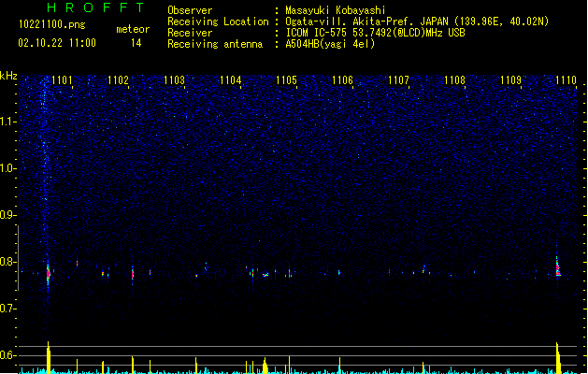The image size is (588, 374).
Task: Click time marker 1103
Action: [x=175, y=80]
